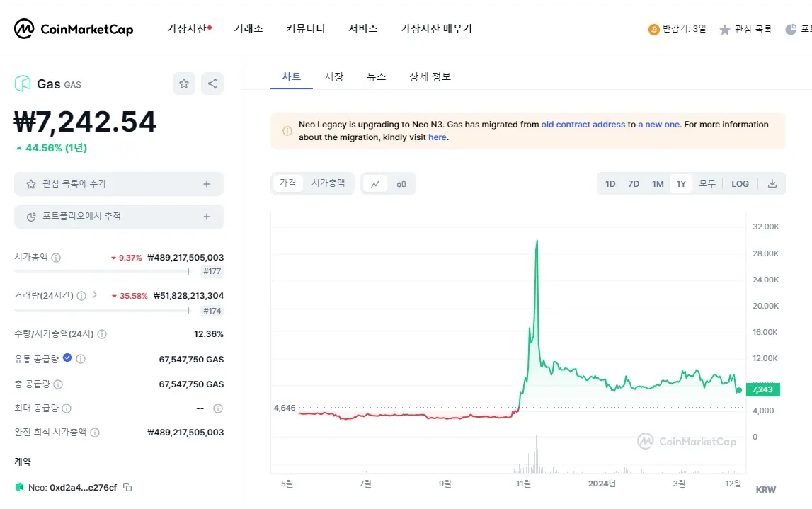This screenshot has height=509, width=812.
Task: Open the share icon next to Gas
Action: coord(212,84)
